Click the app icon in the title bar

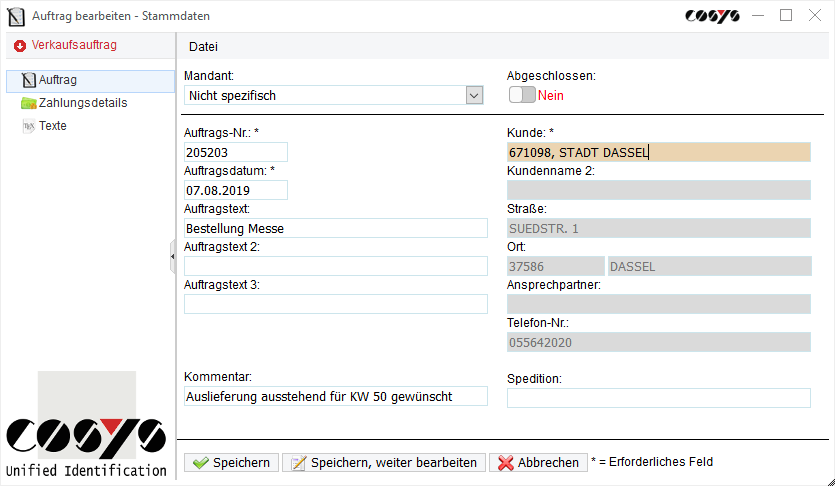16,16
